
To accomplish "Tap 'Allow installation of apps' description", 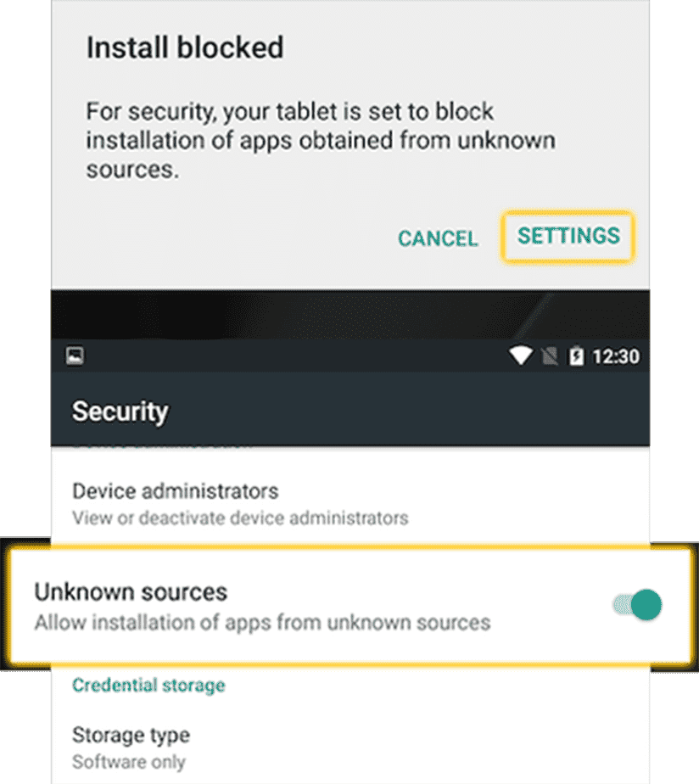I will 262,623.
